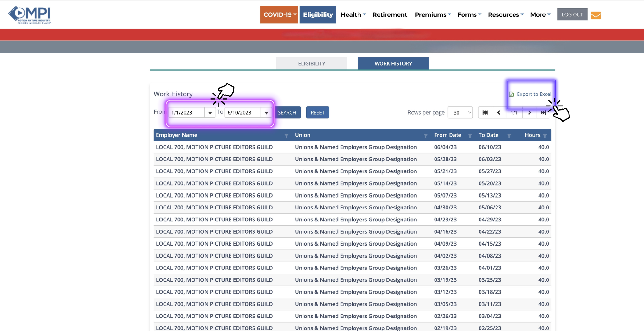Change rows per page dropdown

pos(460,112)
